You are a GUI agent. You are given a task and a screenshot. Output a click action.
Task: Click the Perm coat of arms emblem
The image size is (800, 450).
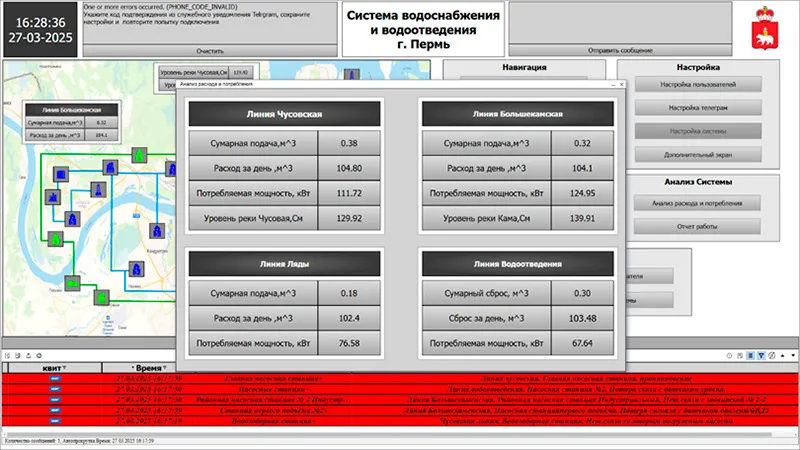[765, 30]
